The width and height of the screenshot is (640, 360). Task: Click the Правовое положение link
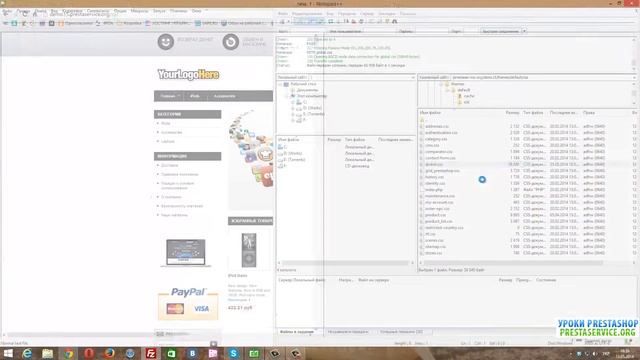pyautogui.click(x=180, y=174)
